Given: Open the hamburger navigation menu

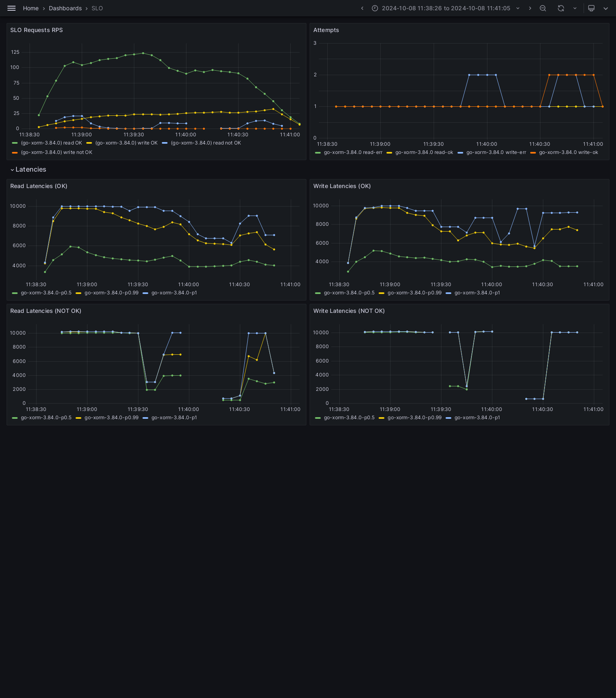Looking at the screenshot, I should pos(11,8).
